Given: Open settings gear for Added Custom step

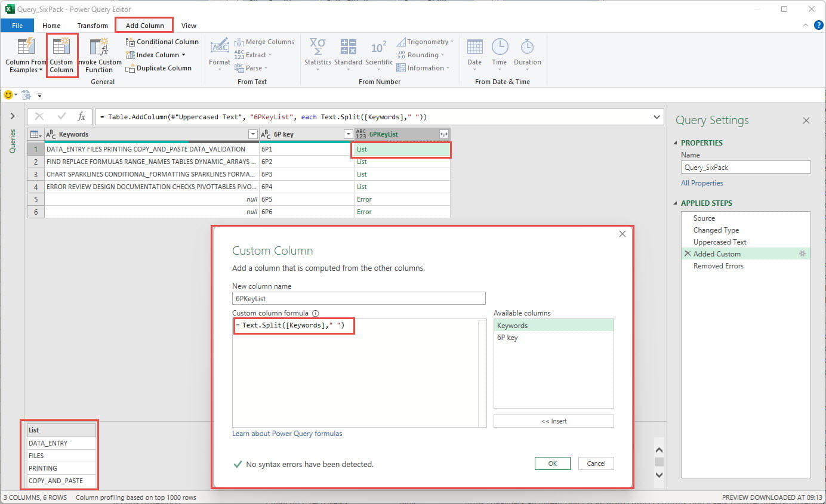Looking at the screenshot, I should [x=802, y=254].
